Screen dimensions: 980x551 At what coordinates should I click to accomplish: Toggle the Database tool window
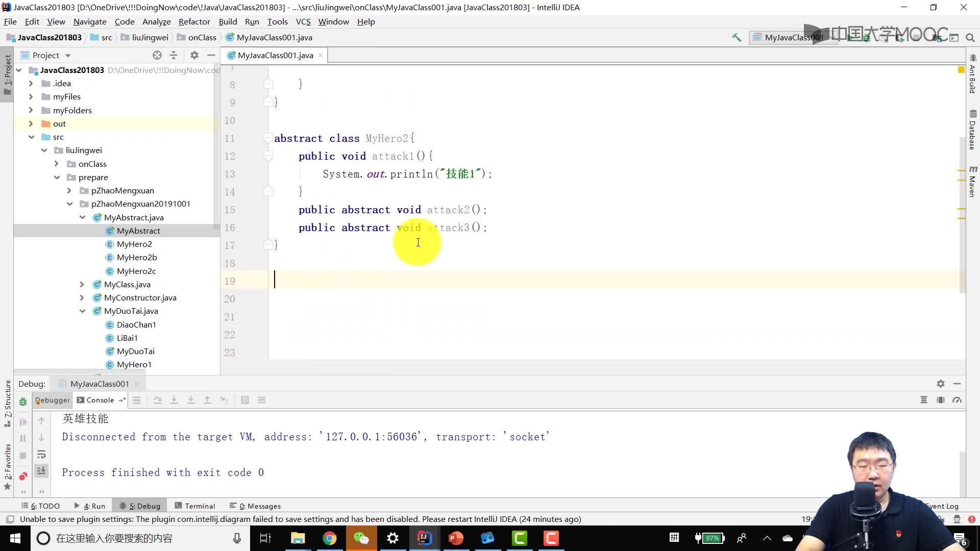pyautogui.click(x=972, y=130)
